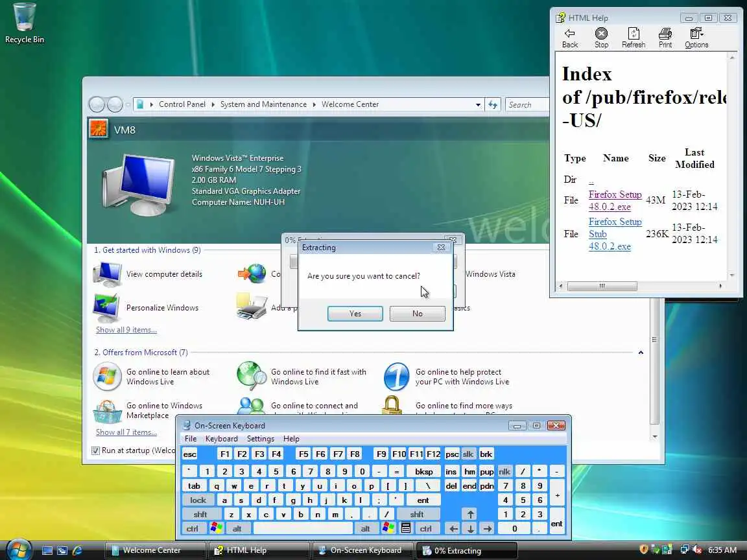The height and width of the screenshot is (560, 747).
Task: Click the up arrow key on keyboard
Action: point(470,514)
